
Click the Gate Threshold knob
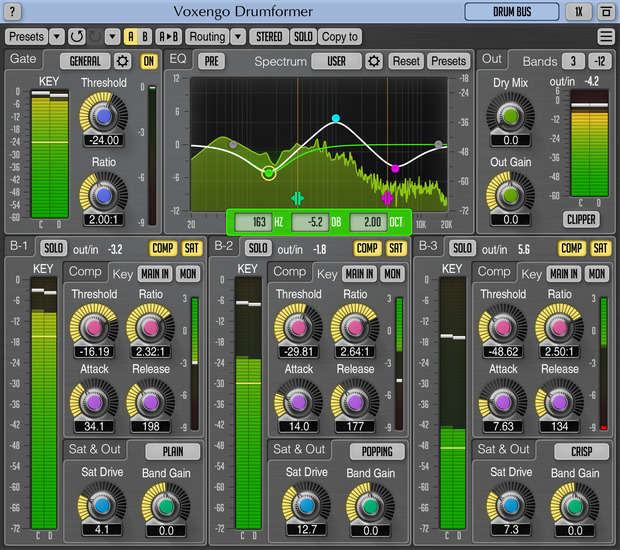(104, 116)
